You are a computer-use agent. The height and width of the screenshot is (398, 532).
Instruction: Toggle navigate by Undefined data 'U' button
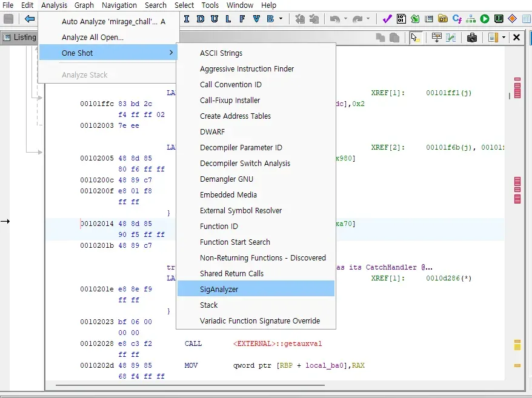click(214, 19)
